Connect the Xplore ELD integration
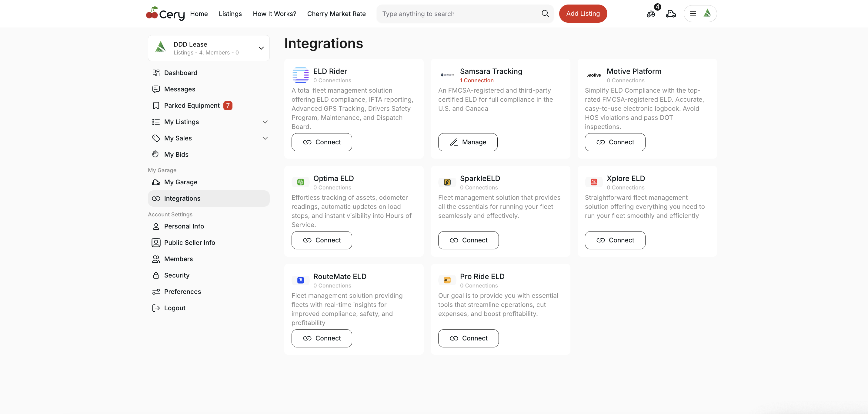This screenshot has height=414, width=868. 615,240
